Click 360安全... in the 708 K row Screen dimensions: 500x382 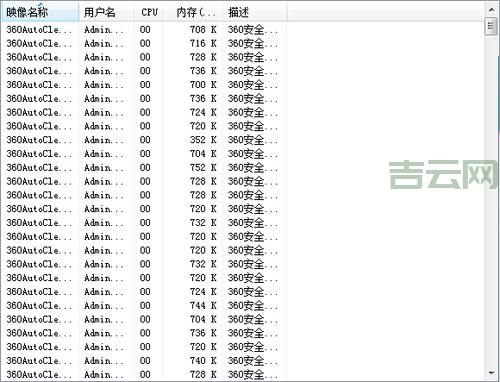coord(253,30)
